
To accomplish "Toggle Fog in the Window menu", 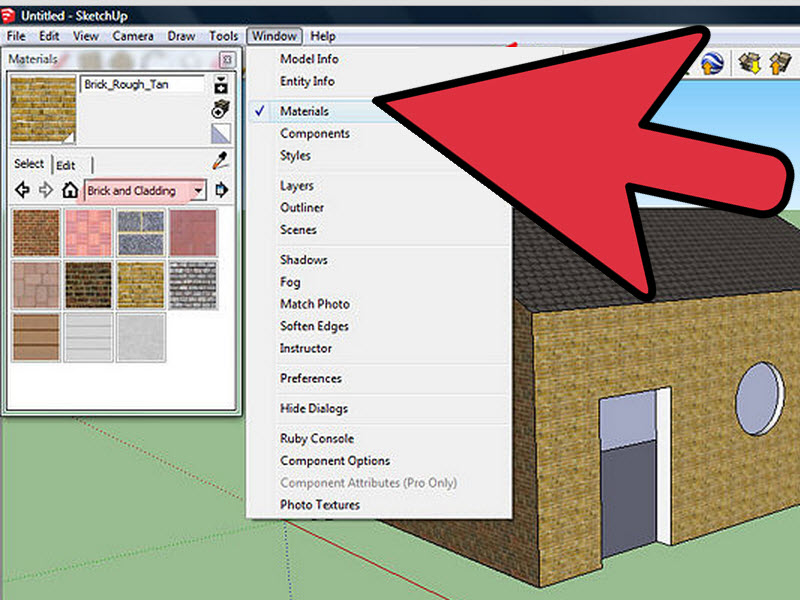I will click(x=289, y=282).
